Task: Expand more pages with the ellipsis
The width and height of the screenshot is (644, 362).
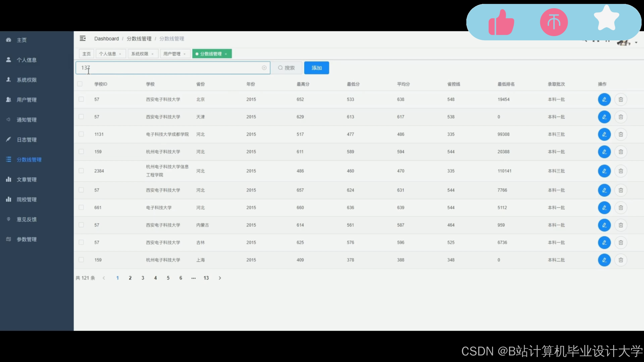Action: 193,278
